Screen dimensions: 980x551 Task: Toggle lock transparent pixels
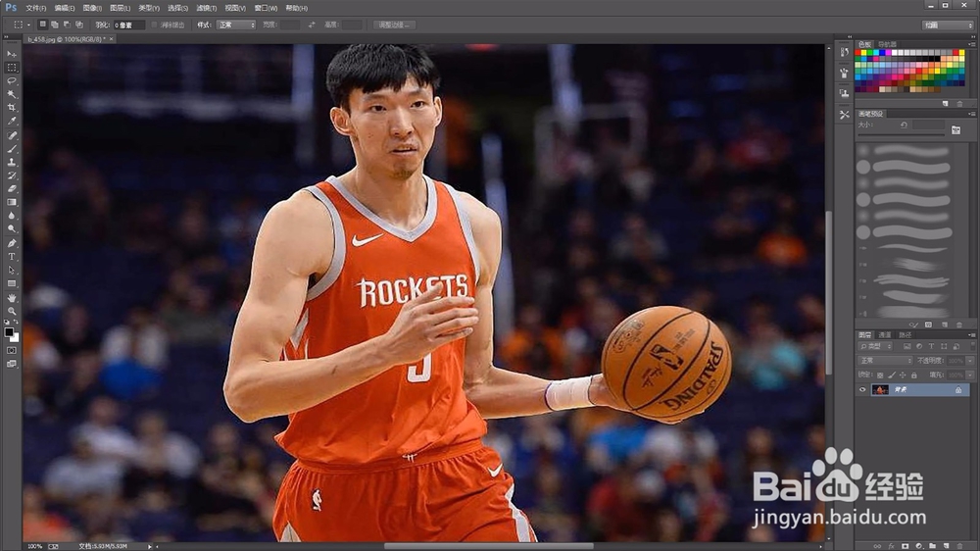(x=880, y=376)
